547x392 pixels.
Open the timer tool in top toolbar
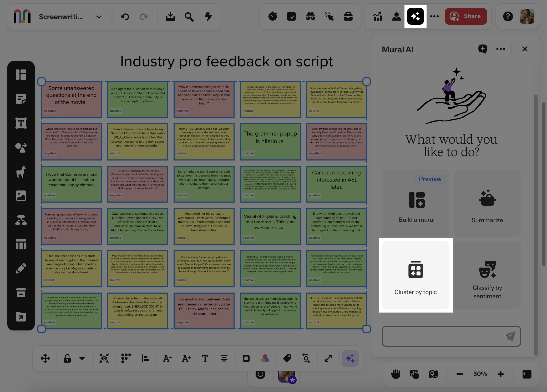coord(273,17)
